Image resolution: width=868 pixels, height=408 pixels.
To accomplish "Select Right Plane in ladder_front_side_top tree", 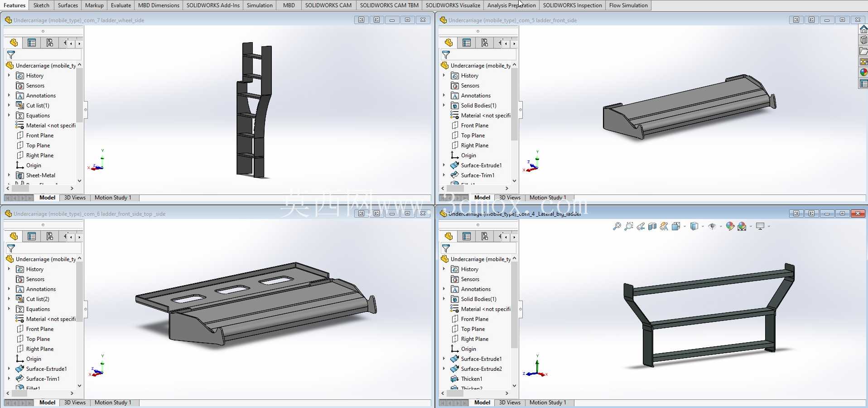I will [x=40, y=349].
